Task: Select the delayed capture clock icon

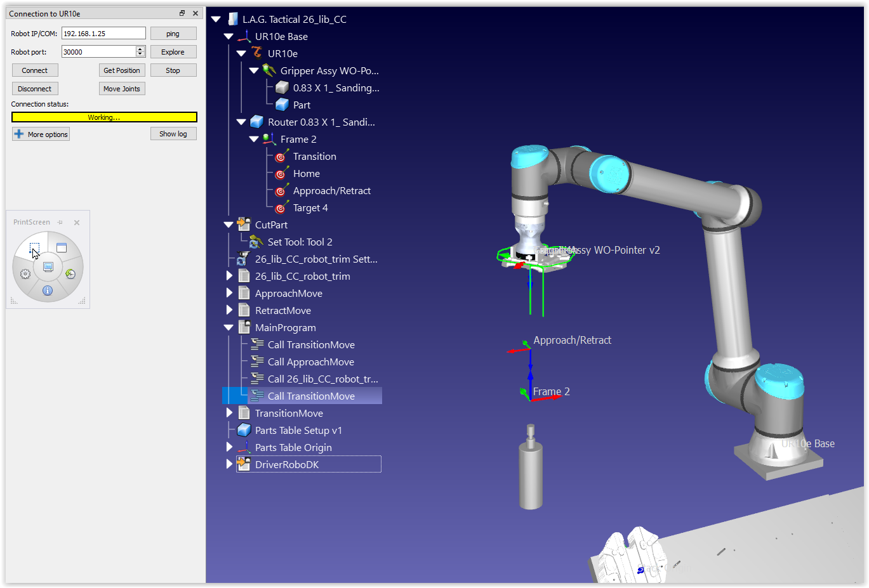Action: tap(70, 274)
